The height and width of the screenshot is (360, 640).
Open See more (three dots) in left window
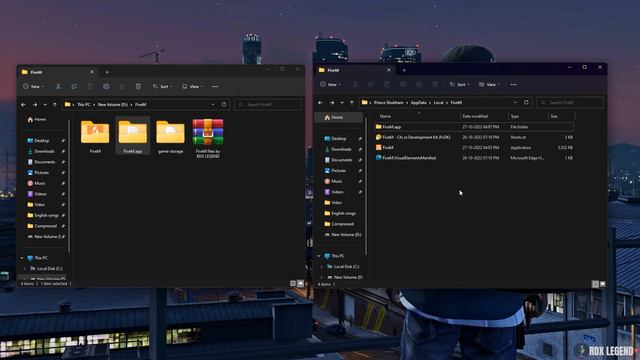[215, 87]
